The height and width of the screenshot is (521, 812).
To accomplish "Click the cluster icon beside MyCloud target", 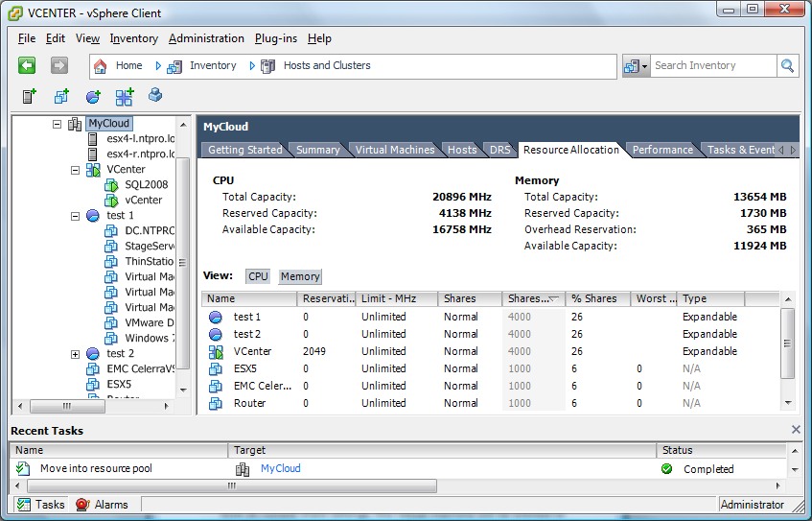I will 243,469.
